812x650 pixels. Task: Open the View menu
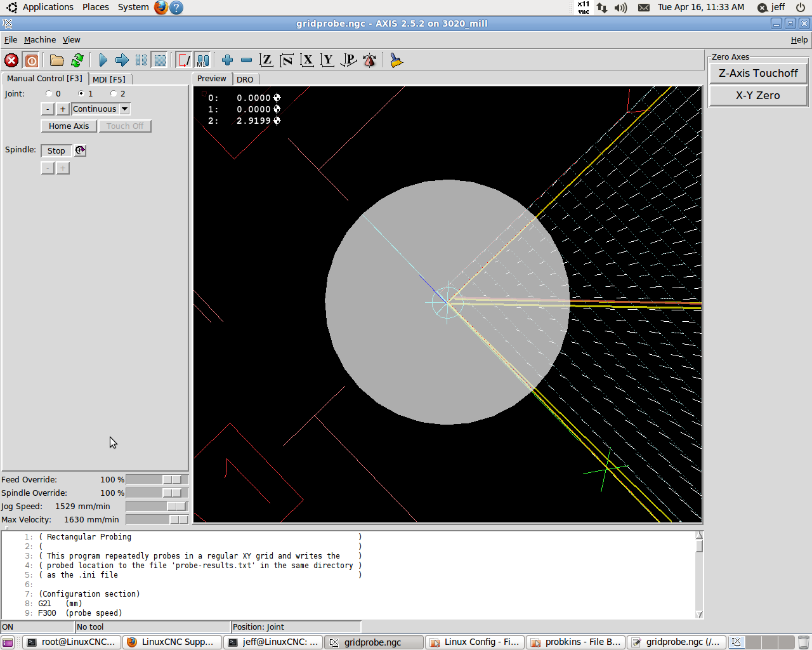pos(71,39)
